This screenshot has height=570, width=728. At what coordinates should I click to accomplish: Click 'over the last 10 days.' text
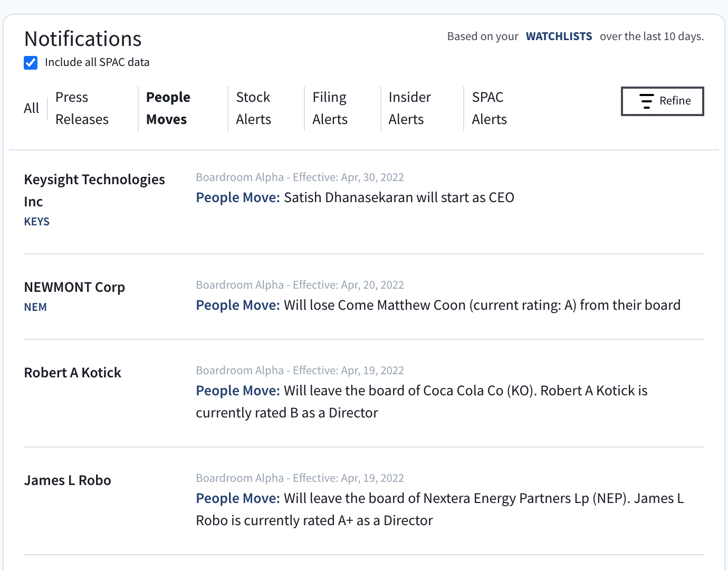[652, 36]
